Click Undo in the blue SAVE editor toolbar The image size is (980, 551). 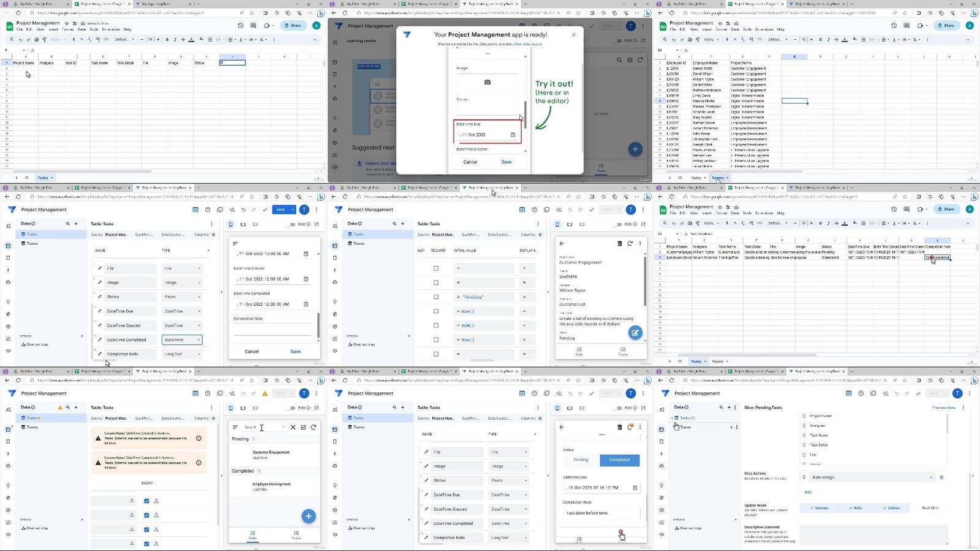click(x=243, y=210)
